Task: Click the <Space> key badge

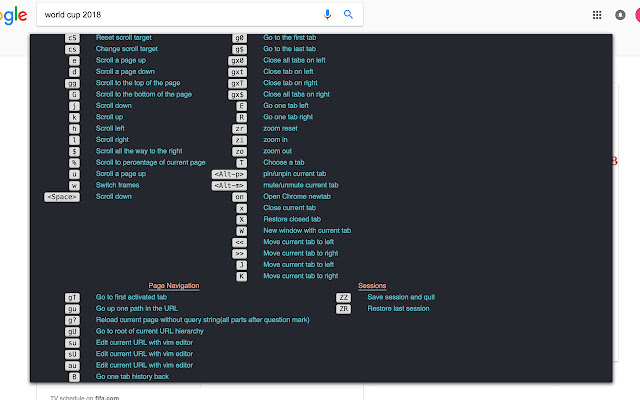Action: (x=62, y=197)
